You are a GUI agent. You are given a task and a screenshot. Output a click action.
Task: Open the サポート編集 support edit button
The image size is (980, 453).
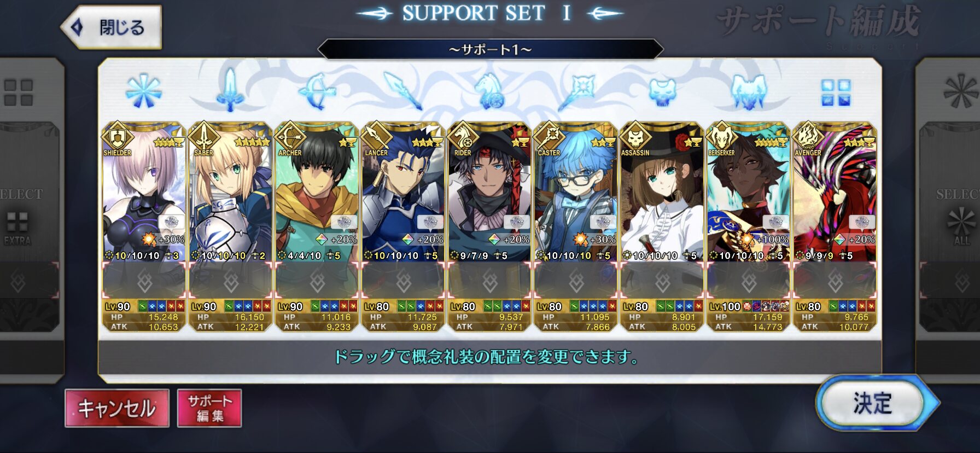(x=209, y=408)
